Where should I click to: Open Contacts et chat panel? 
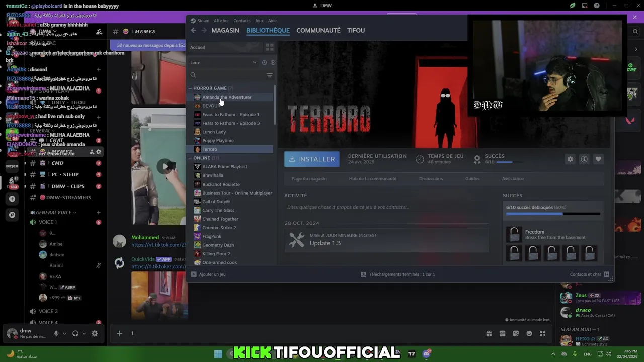[x=589, y=274]
